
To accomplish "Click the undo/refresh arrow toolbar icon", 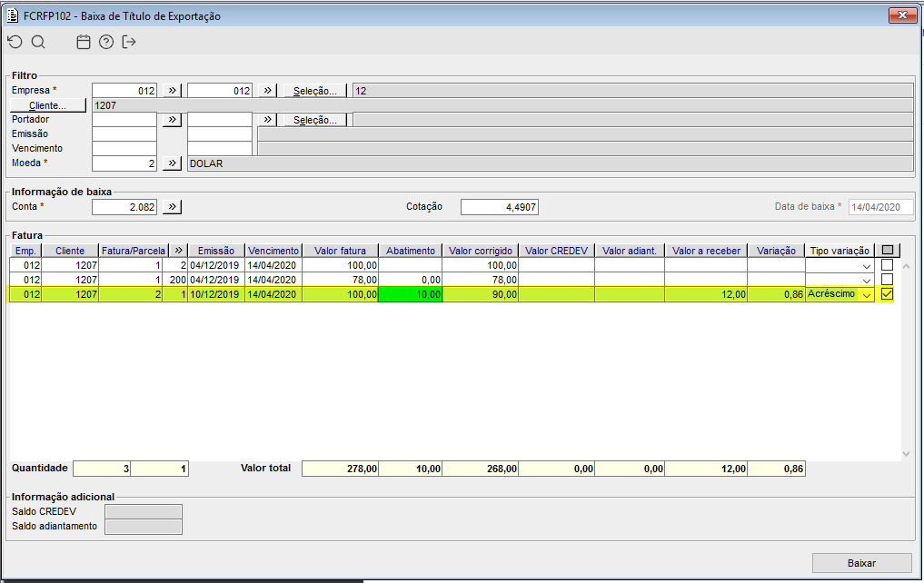I will (15, 42).
